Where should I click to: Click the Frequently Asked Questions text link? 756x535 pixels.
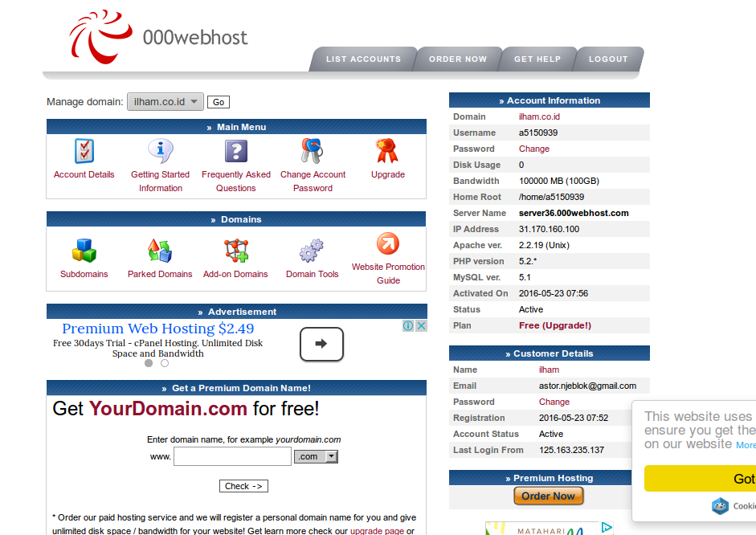235,182
